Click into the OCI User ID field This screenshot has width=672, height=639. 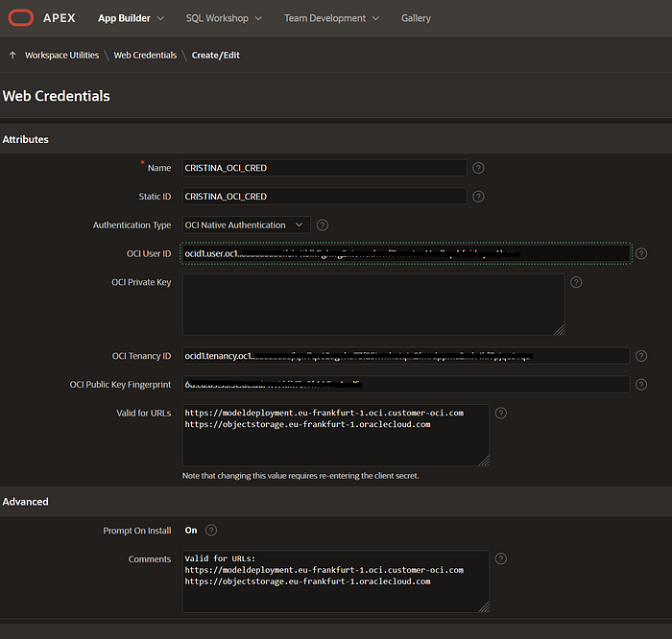point(406,253)
